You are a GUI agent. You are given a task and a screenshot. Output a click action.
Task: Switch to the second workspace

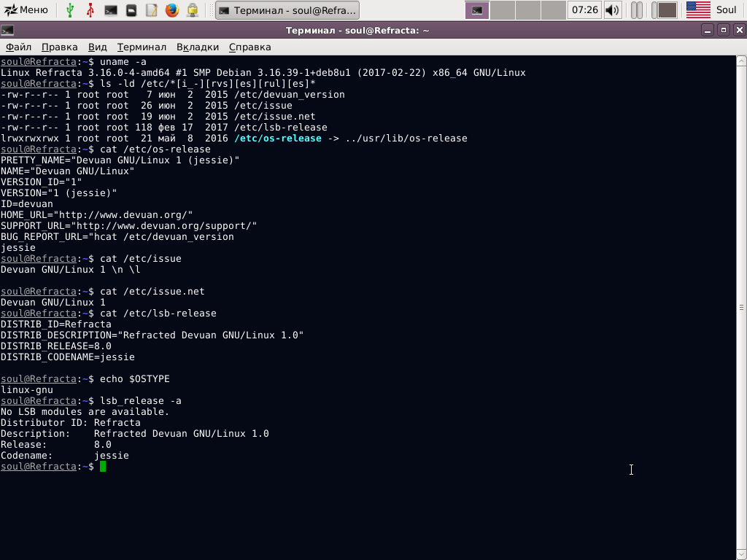tap(503, 10)
